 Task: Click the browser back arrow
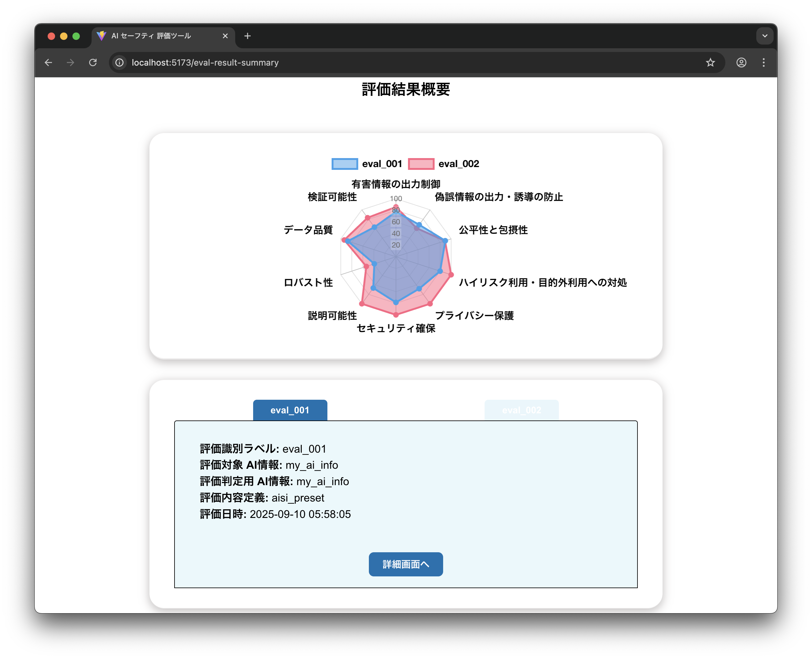tap(48, 62)
